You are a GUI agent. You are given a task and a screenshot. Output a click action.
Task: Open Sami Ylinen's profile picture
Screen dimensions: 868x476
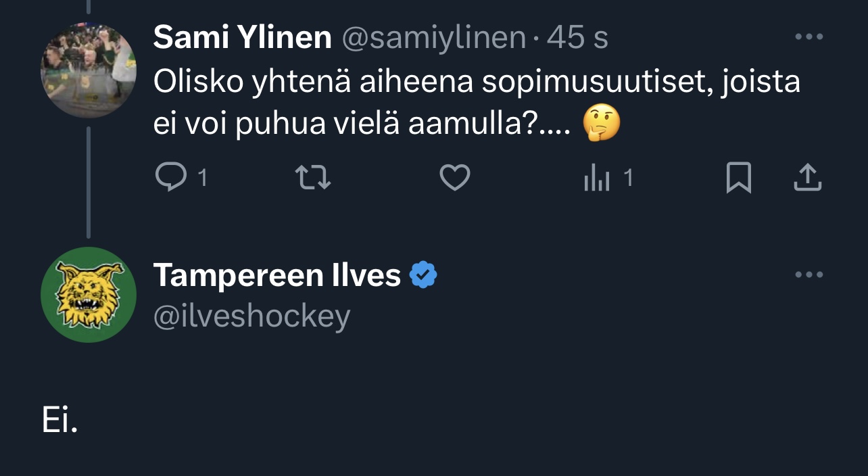[89, 71]
